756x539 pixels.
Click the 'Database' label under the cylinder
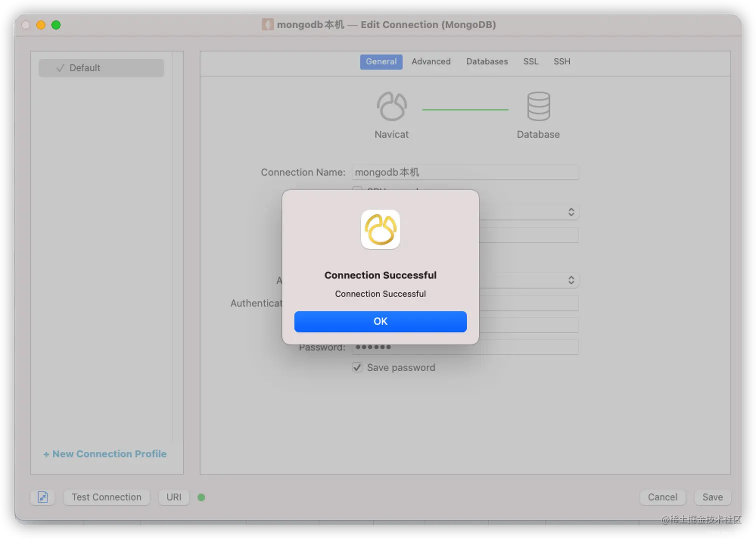[x=538, y=134]
